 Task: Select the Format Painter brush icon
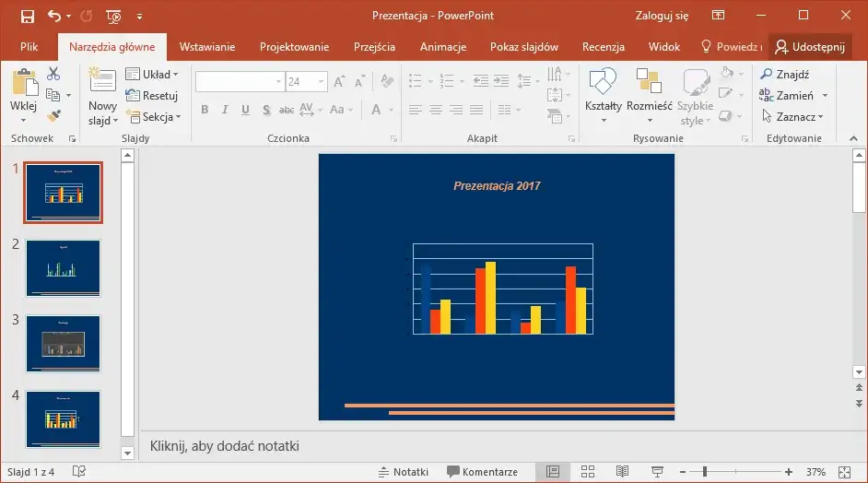(x=53, y=116)
